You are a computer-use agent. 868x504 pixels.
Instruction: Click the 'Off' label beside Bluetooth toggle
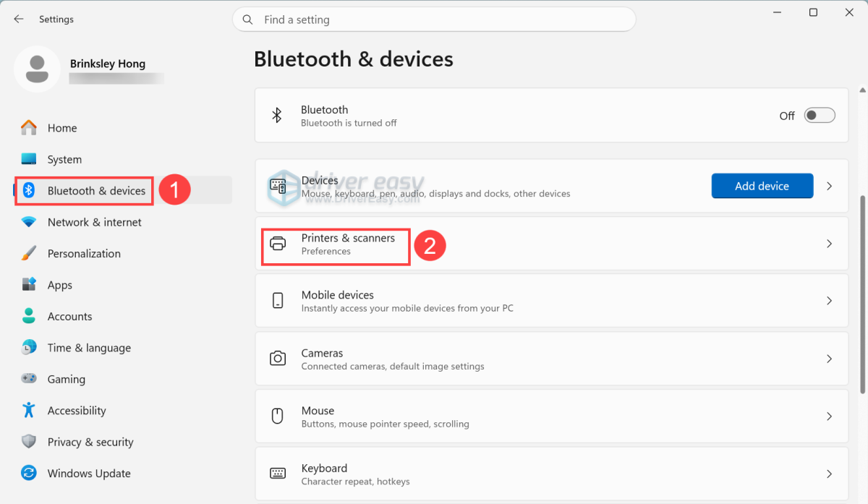787,116
